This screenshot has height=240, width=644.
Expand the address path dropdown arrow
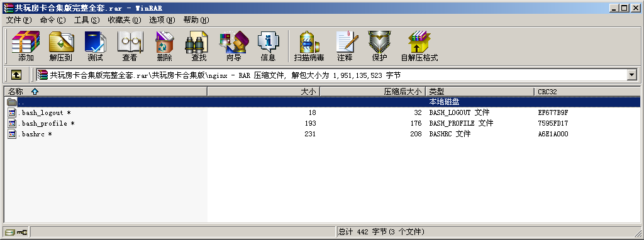point(632,75)
